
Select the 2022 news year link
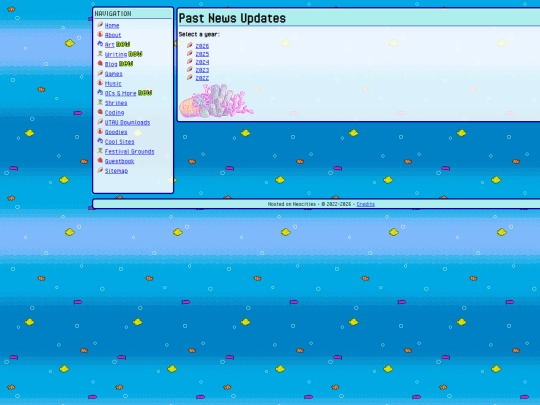tap(202, 78)
